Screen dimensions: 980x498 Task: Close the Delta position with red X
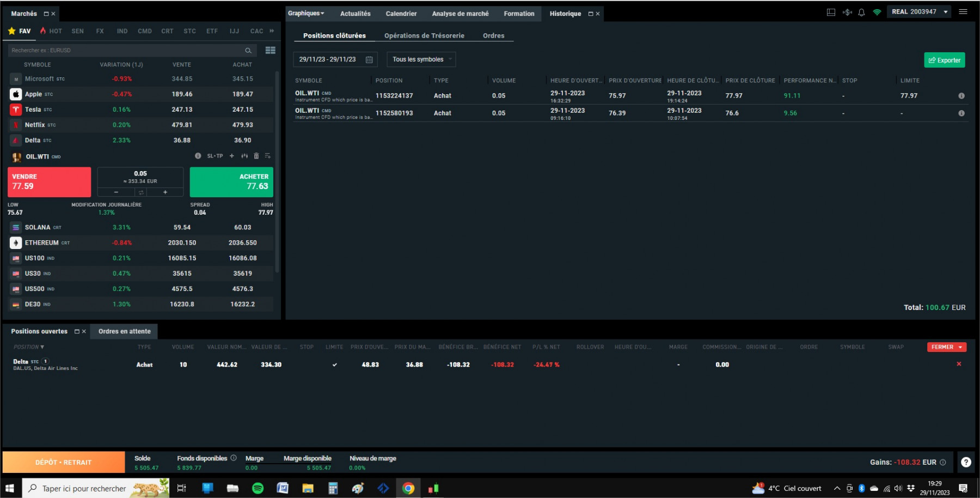point(959,364)
